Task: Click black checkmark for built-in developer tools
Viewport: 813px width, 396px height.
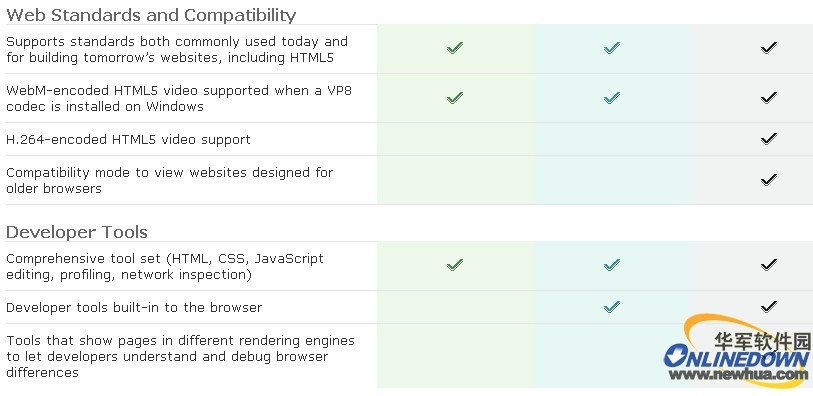Action: coord(768,307)
